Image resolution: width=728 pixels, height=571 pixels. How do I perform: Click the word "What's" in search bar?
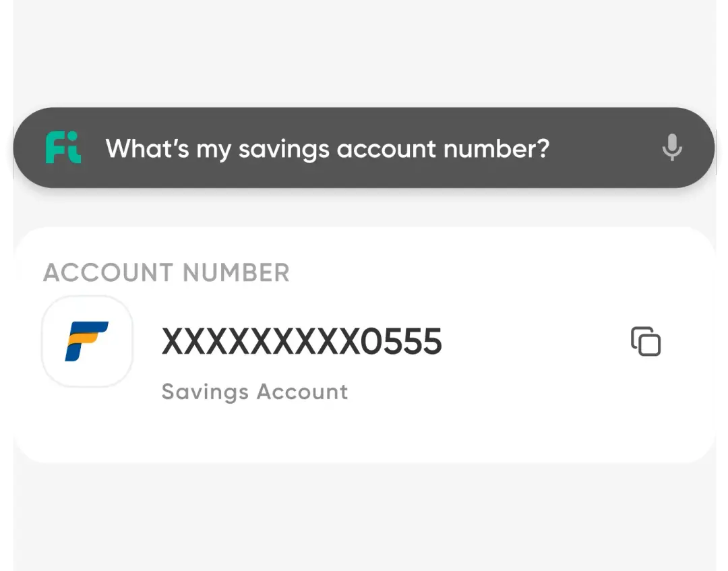(147, 148)
